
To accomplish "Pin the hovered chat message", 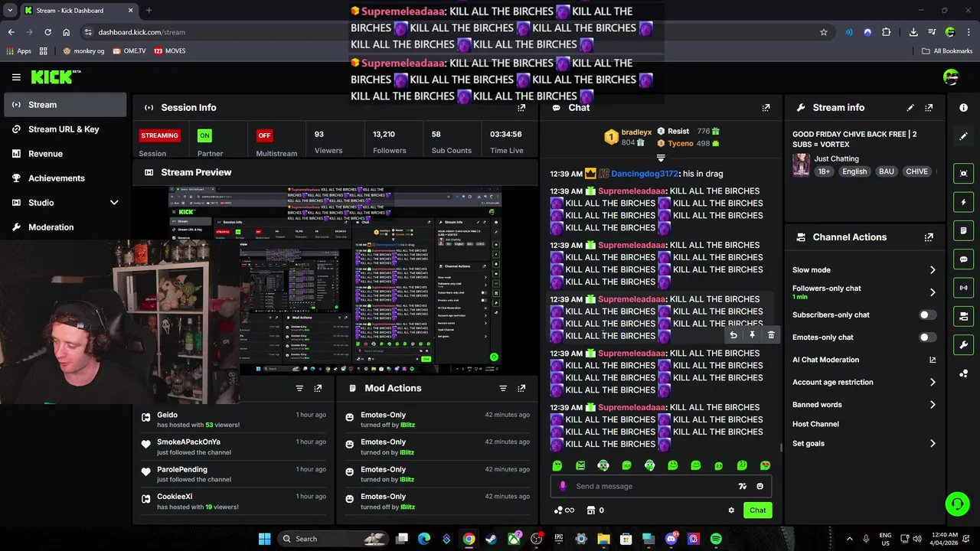I will click(752, 334).
